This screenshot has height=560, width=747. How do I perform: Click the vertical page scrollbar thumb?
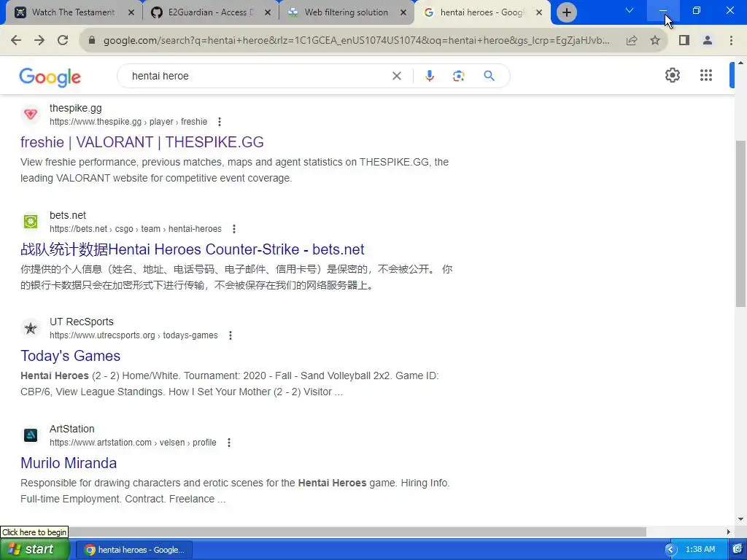coord(740,224)
